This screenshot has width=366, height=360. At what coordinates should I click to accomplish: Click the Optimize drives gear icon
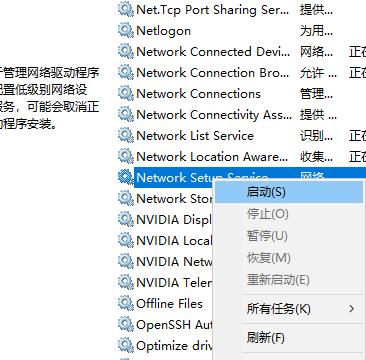pos(126,346)
